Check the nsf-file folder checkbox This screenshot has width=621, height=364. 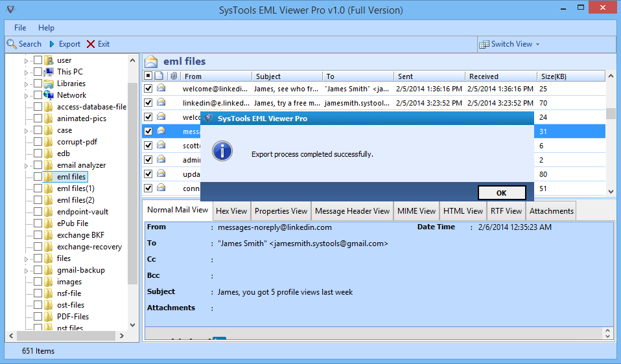pyautogui.click(x=38, y=293)
